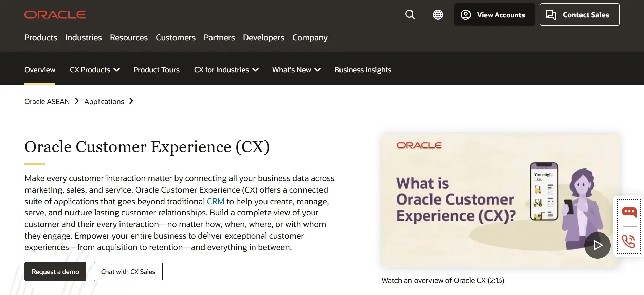Go to Product Tours
Image resolution: width=644 pixels, height=295 pixels.
coord(157,70)
